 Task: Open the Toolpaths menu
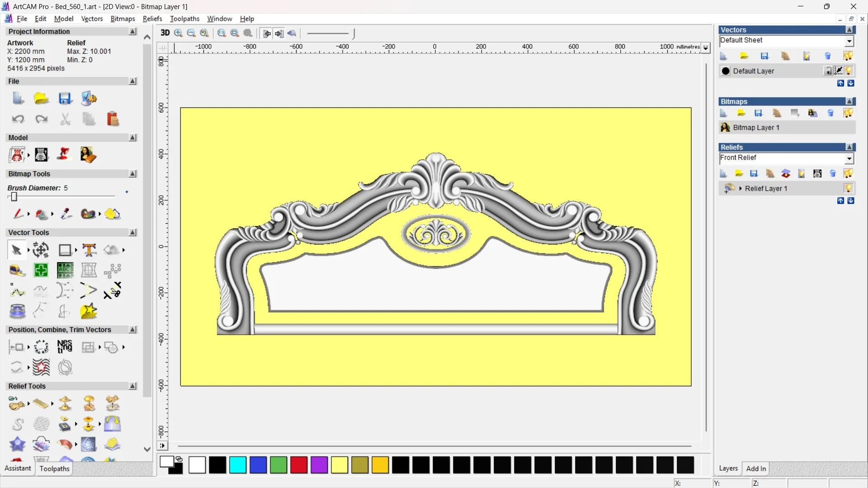coord(184,19)
